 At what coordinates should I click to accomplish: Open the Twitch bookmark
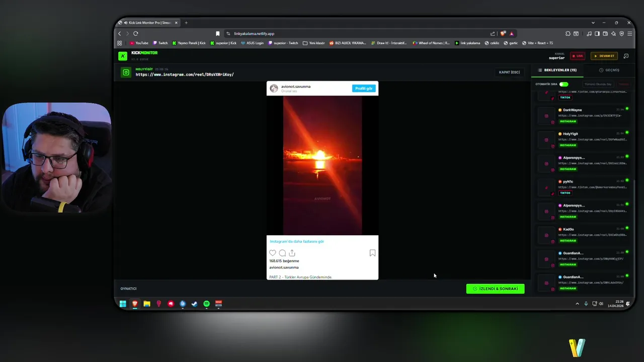[x=160, y=43]
